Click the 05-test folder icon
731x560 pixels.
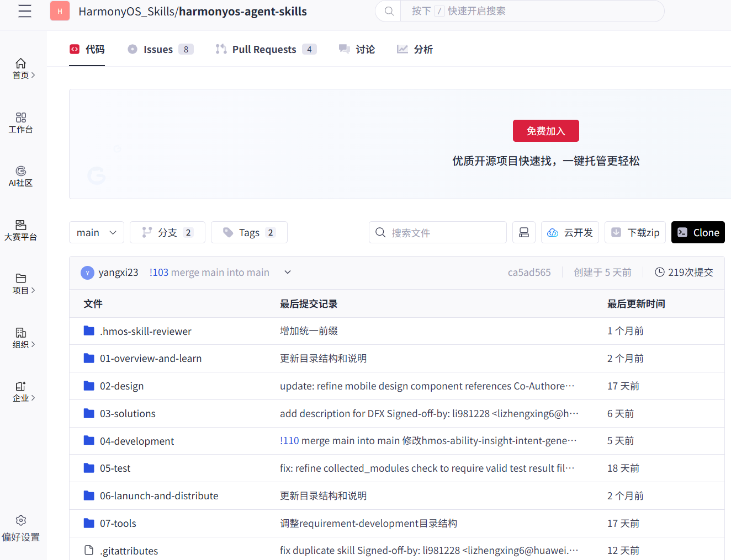point(89,468)
